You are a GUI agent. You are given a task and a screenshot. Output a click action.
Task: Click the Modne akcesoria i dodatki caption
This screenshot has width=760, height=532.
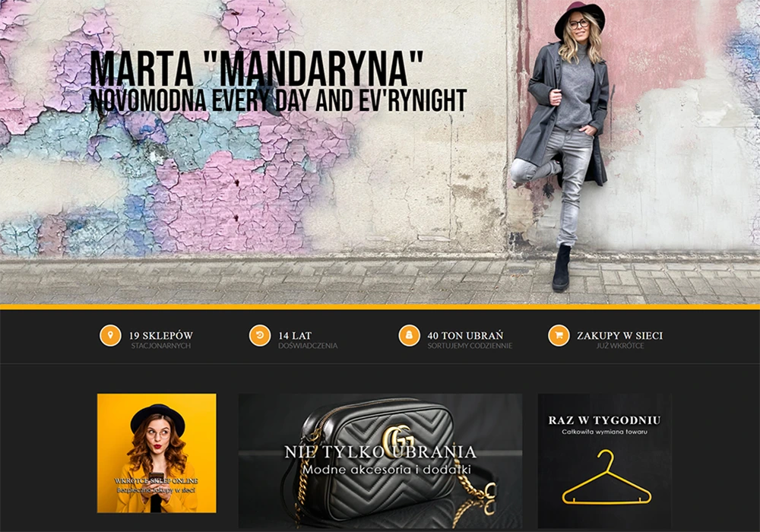click(387, 470)
